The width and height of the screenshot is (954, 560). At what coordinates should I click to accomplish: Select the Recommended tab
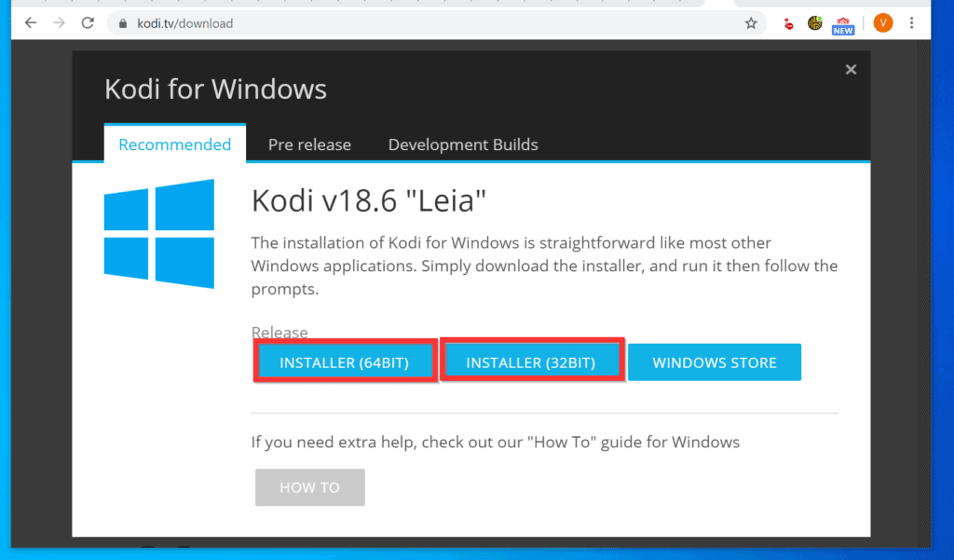tap(174, 144)
